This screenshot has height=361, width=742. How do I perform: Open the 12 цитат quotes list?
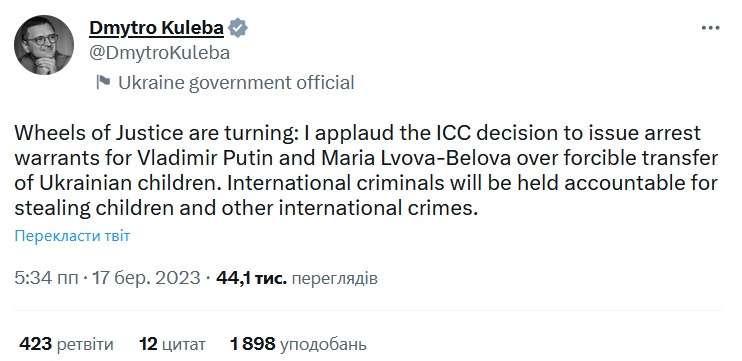172,344
